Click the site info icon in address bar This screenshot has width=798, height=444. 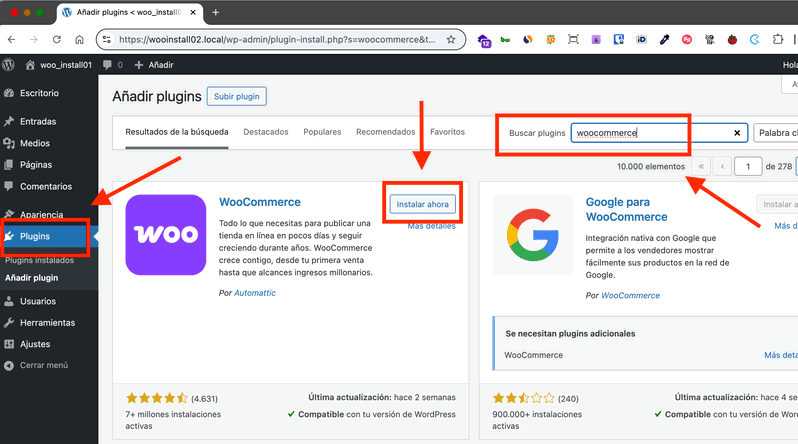point(106,40)
